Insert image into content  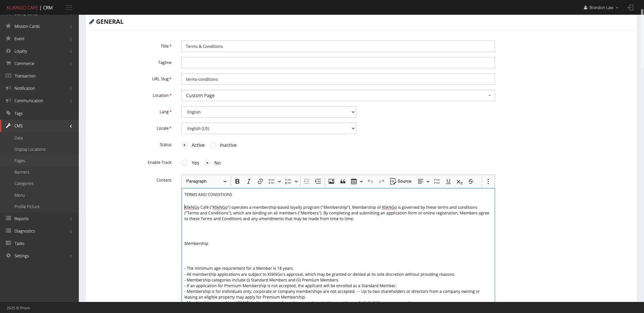coord(331,181)
